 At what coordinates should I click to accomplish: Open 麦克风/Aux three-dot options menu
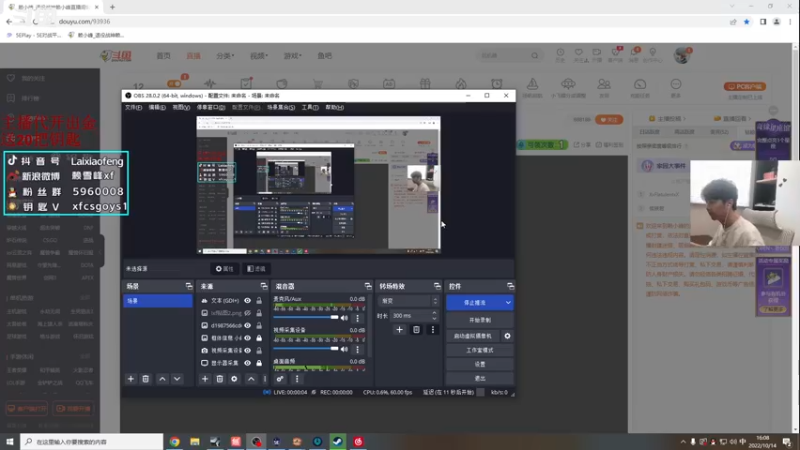click(x=357, y=318)
